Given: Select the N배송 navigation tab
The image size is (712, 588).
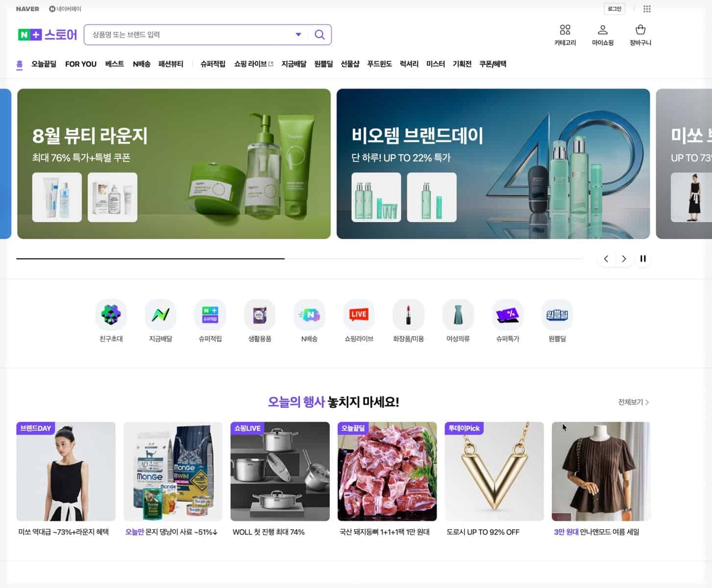Looking at the screenshot, I should pos(141,64).
